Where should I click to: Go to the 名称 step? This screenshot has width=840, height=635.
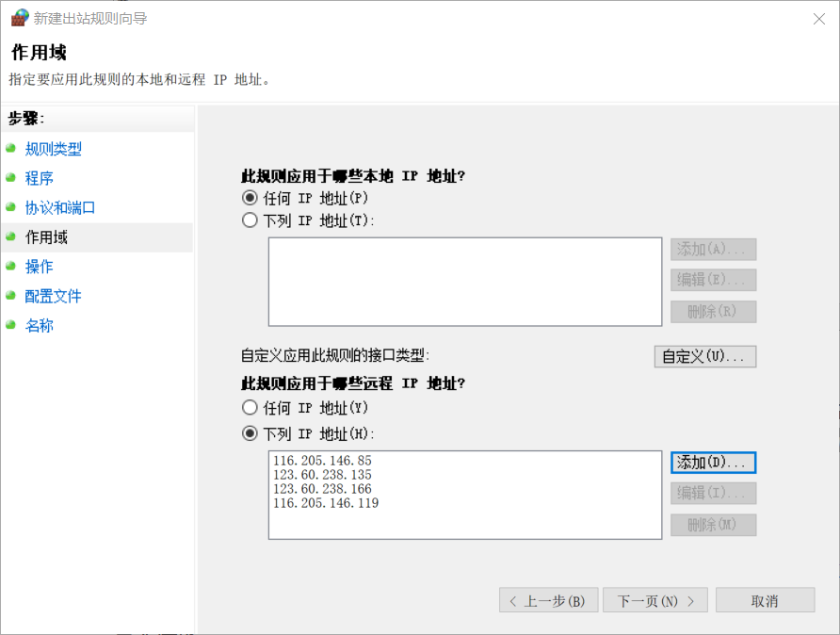[40, 325]
